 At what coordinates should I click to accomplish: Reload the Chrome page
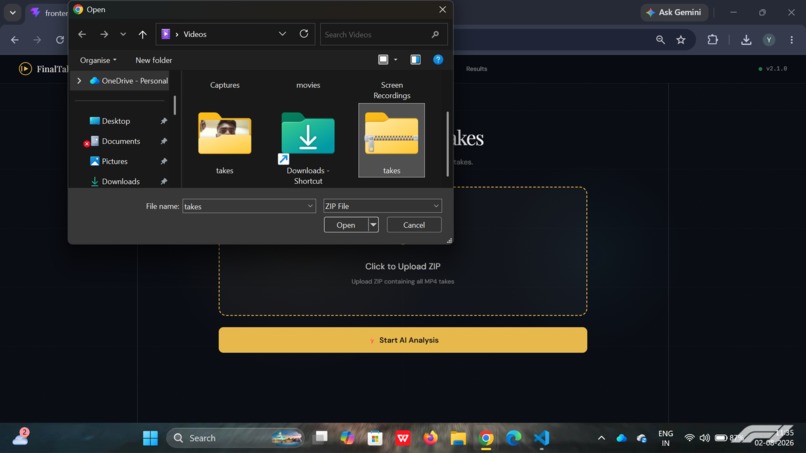[60, 40]
